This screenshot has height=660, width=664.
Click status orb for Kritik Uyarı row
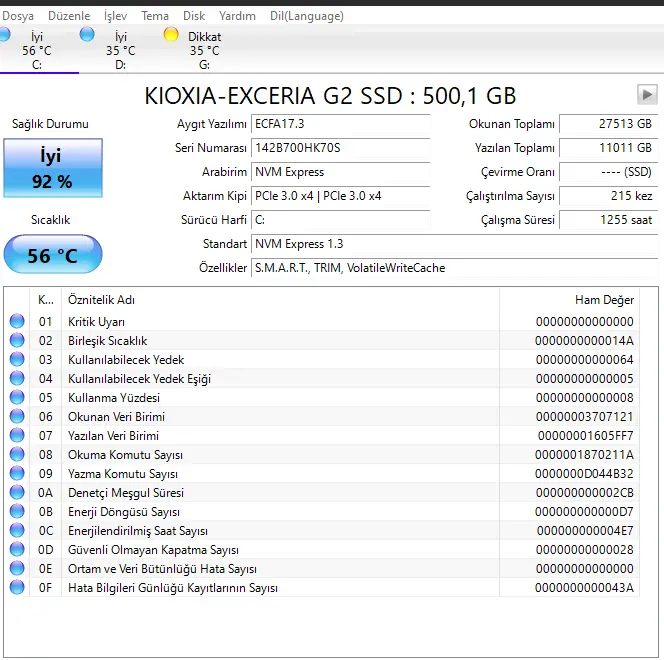click(17, 321)
